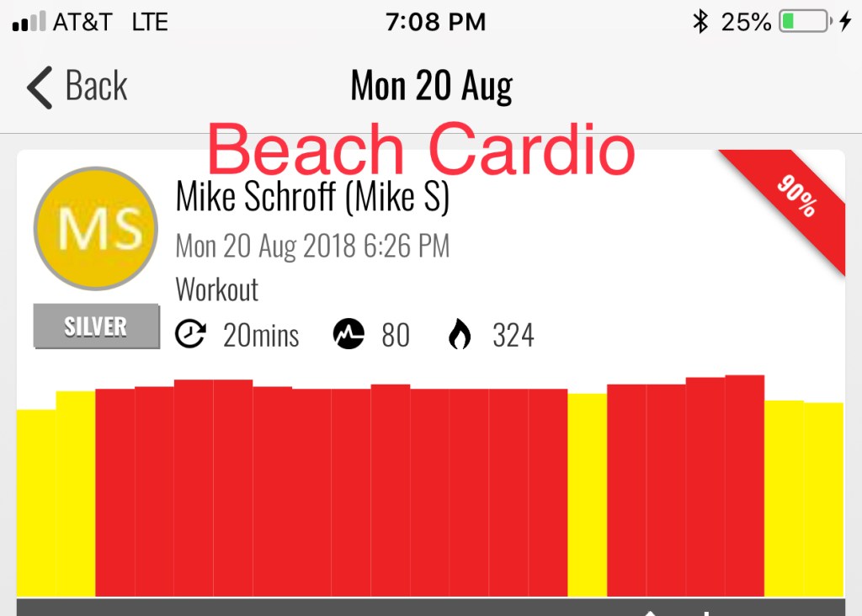Tap the charging bolt icon
This screenshot has height=616, width=862.
(x=845, y=22)
